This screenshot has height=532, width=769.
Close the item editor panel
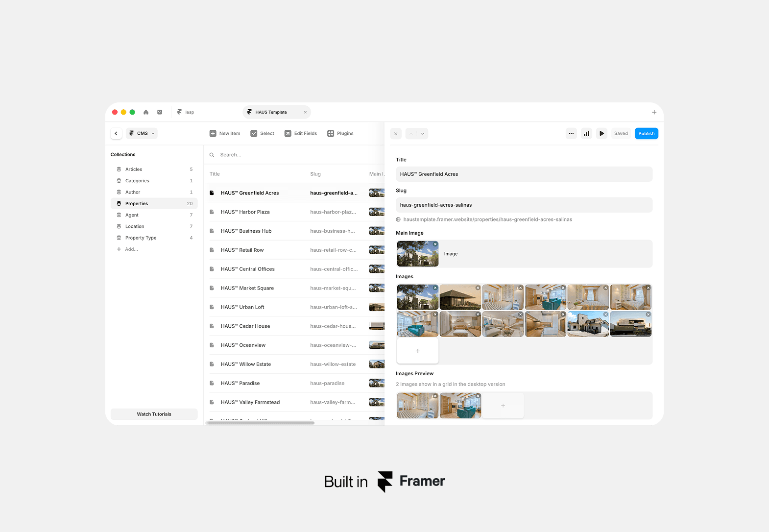(396, 133)
